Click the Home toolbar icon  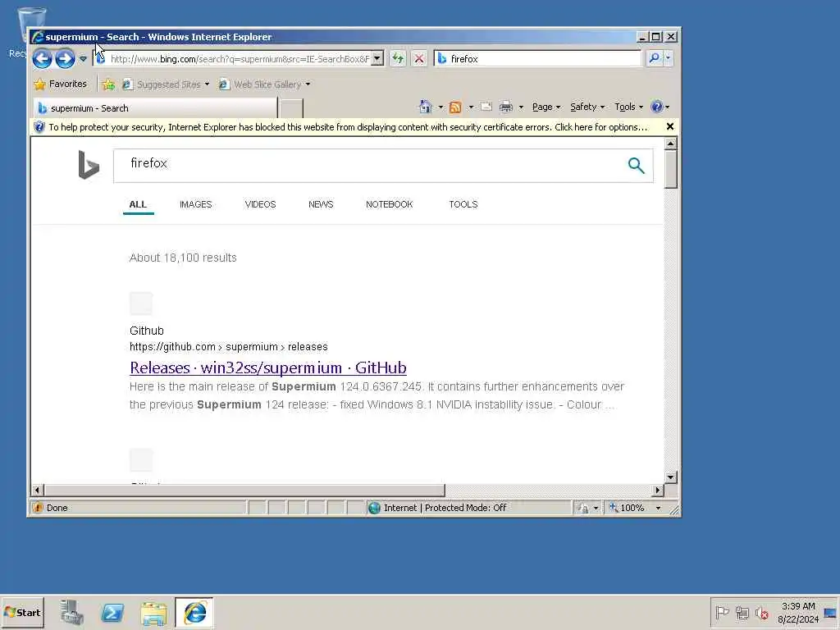426,107
